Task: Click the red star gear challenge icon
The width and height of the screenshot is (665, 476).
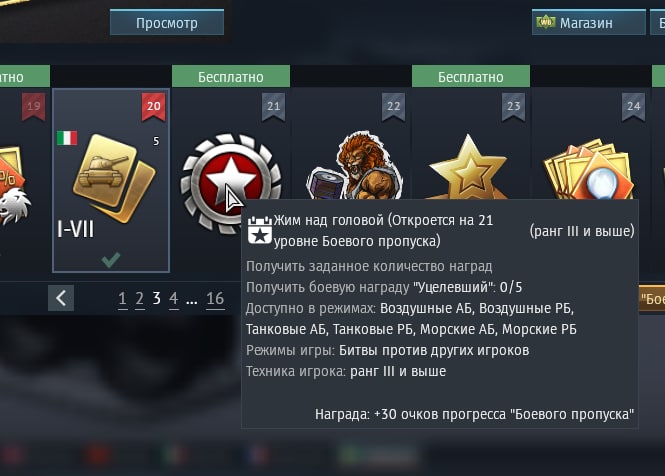Action: [231, 182]
